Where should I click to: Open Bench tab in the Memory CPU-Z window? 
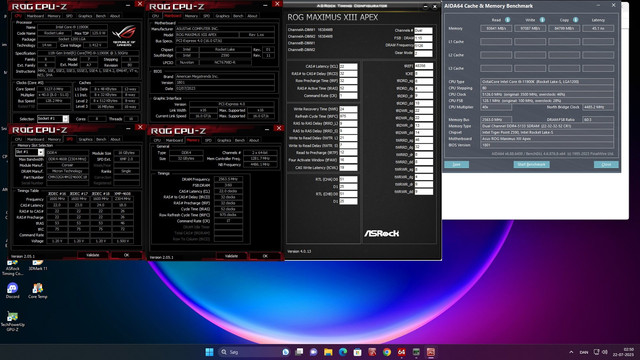point(240,140)
